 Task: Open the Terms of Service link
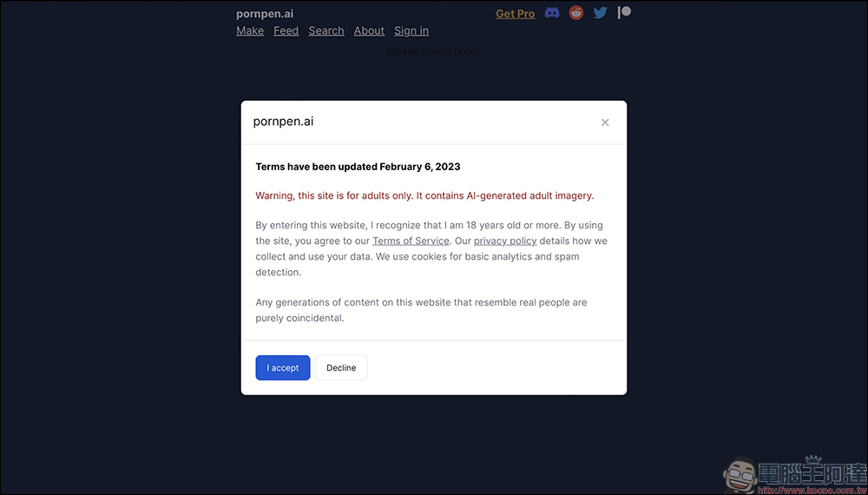click(411, 241)
